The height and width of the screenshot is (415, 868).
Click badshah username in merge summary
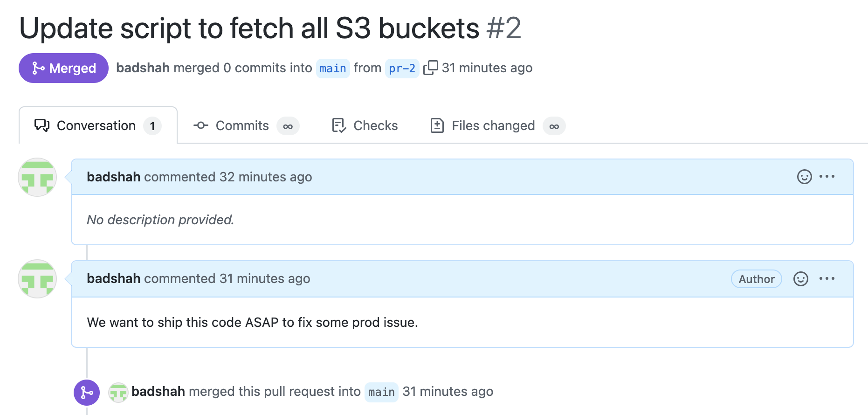click(x=143, y=68)
